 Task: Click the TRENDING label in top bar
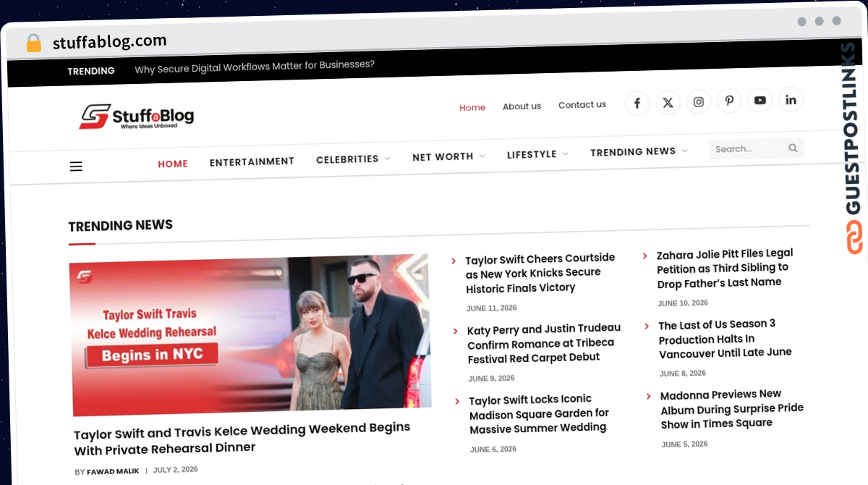pos(91,71)
